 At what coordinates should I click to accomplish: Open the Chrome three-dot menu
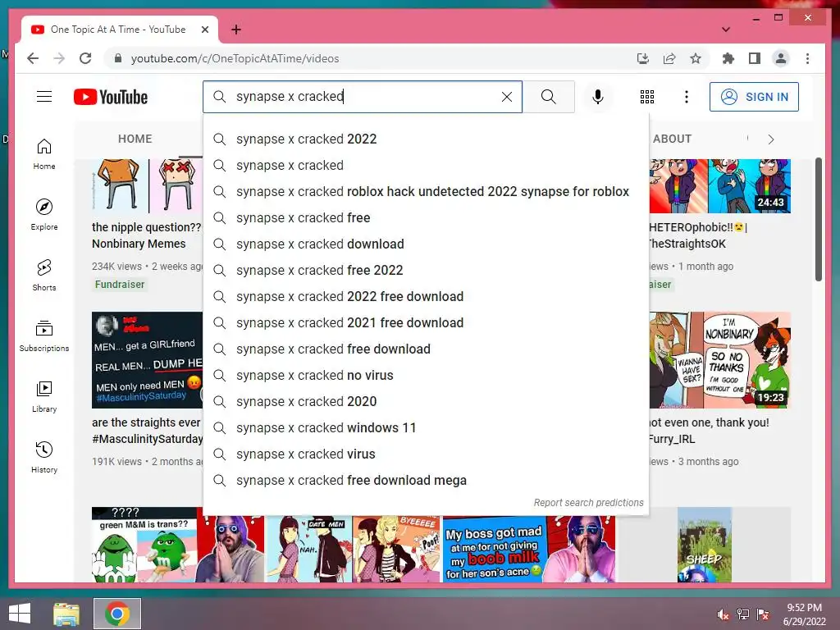(x=807, y=58)
